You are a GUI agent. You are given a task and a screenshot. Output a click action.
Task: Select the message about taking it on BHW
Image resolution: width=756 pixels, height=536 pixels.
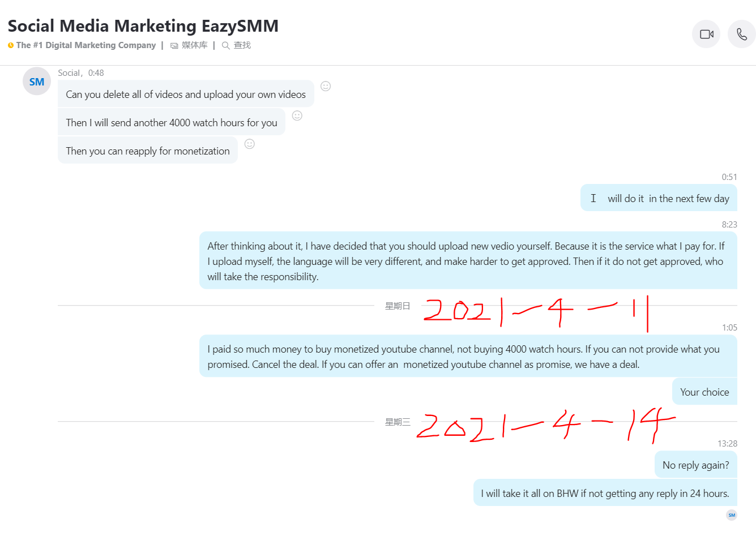click(x=605, y=493)
